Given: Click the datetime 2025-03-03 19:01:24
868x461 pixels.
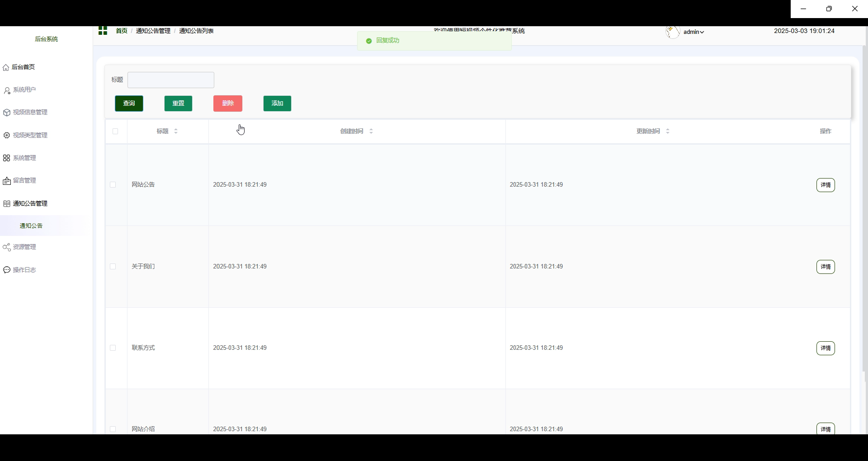Looking at the screenshot, I should click(804, 31).
